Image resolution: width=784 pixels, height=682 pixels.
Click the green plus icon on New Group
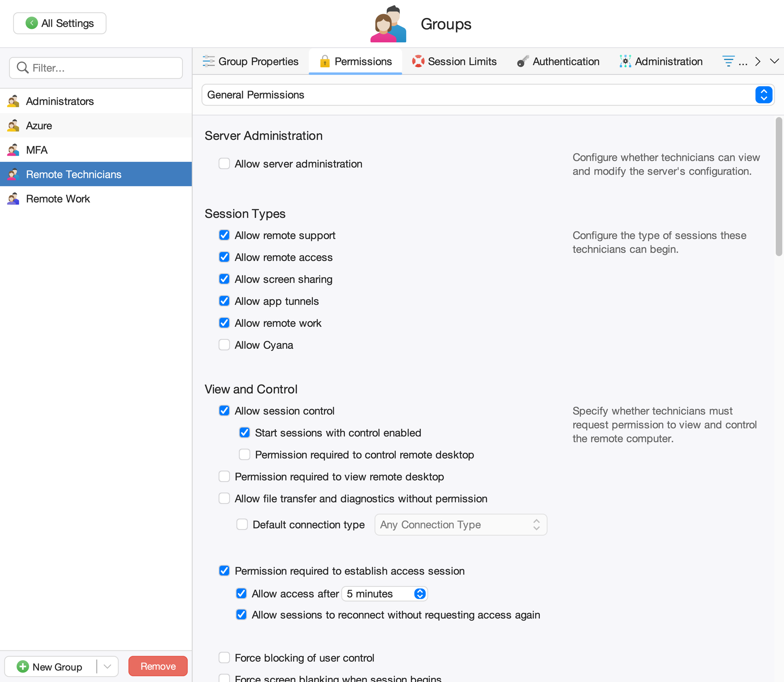(x=23, y=667)
